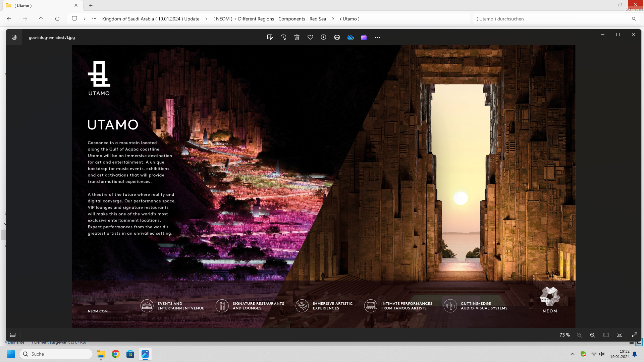The height and width of the screenshot is (362, 644).
Task: Go back in File Explorer
Action: [9, 19]
